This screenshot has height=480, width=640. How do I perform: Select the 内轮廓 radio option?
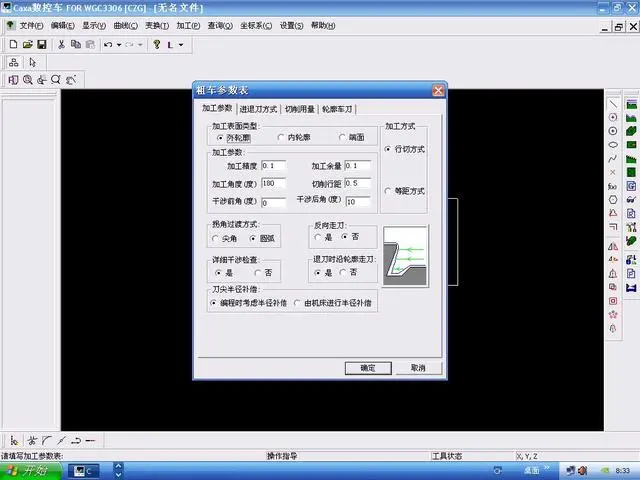click(x=294, y=138)
